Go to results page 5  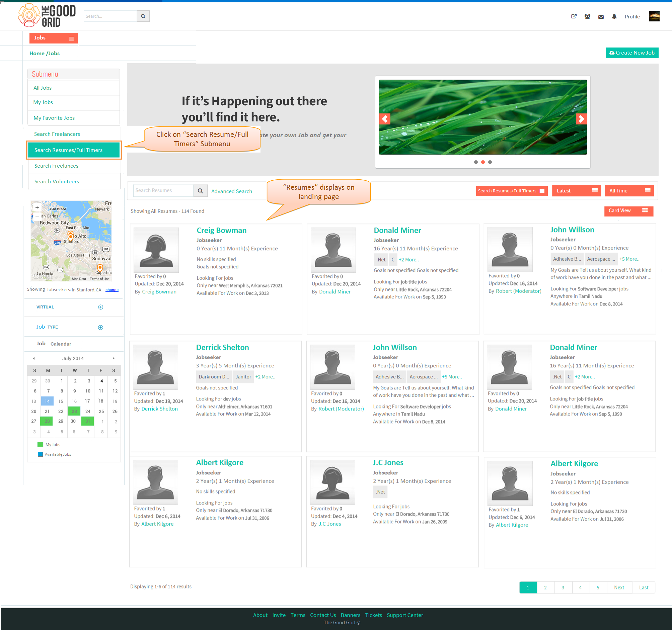(x=598, y=588)
